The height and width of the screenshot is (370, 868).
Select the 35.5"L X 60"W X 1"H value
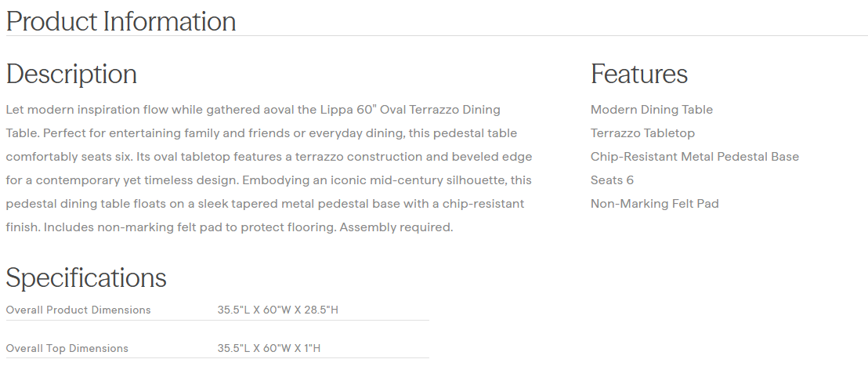pos(269,348)
